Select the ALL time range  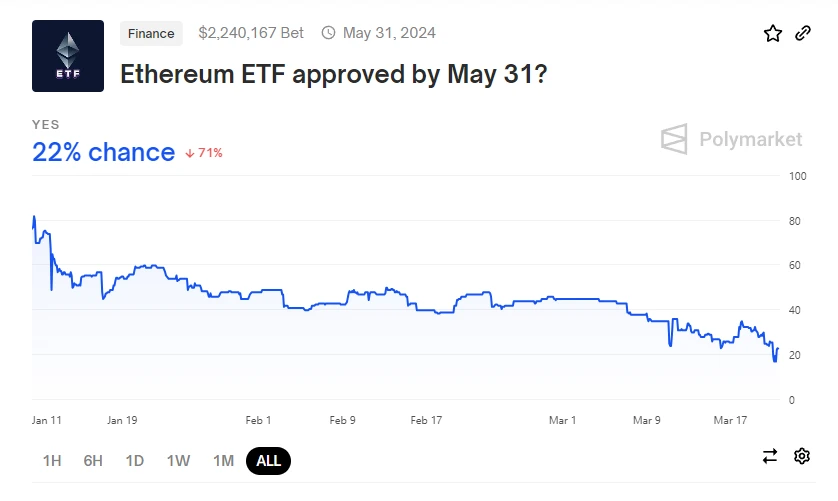[x=269, y=460]
